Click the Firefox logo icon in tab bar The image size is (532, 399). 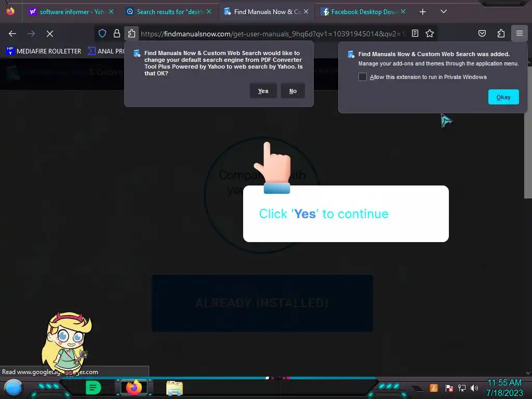point(10,11)
